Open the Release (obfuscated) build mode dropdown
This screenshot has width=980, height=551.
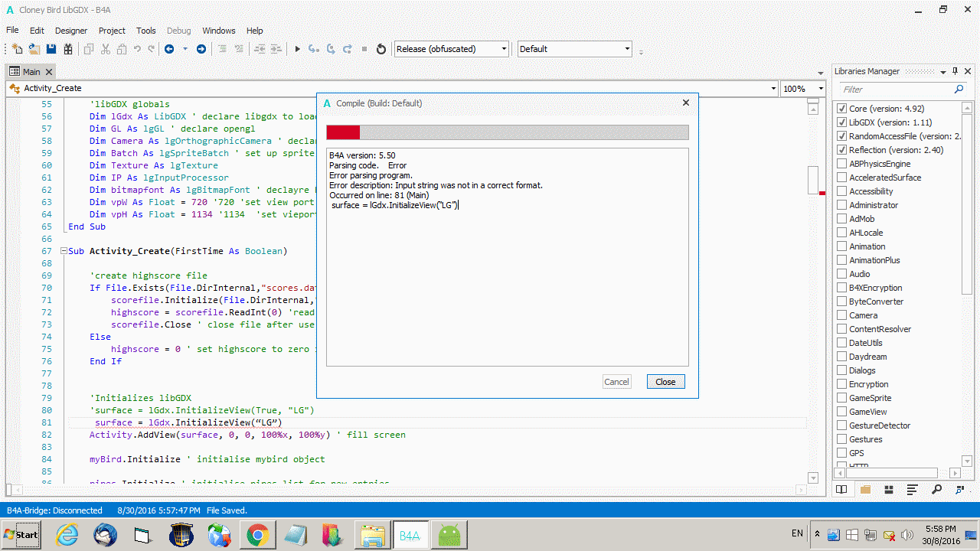[452, 49]
